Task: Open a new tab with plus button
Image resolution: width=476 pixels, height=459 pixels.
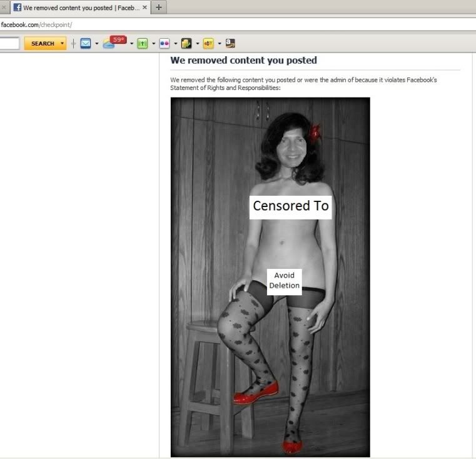Action: 159,8
